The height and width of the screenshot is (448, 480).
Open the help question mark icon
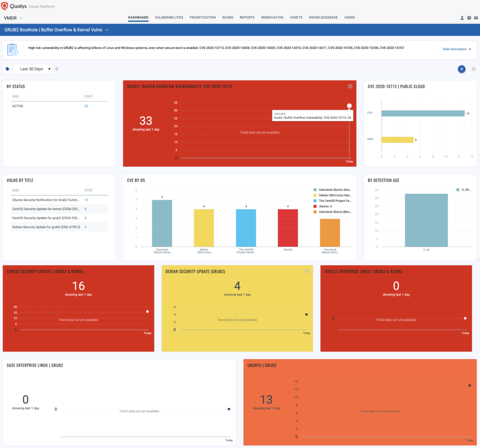tap(469, 18)
